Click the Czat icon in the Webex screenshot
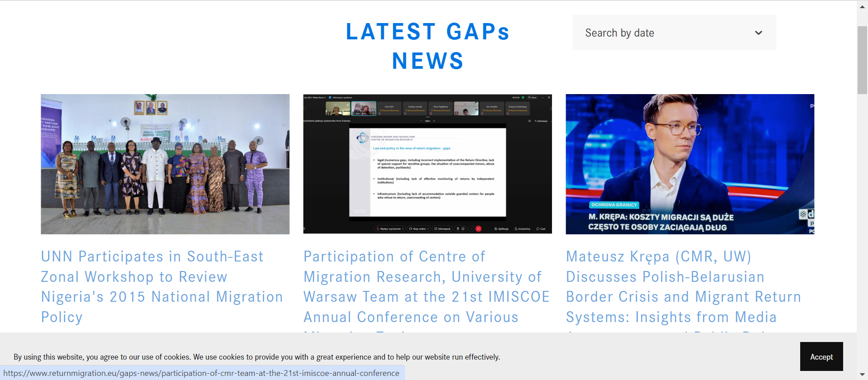The width and height of the screenshot is (868, 380). (541, 229)
